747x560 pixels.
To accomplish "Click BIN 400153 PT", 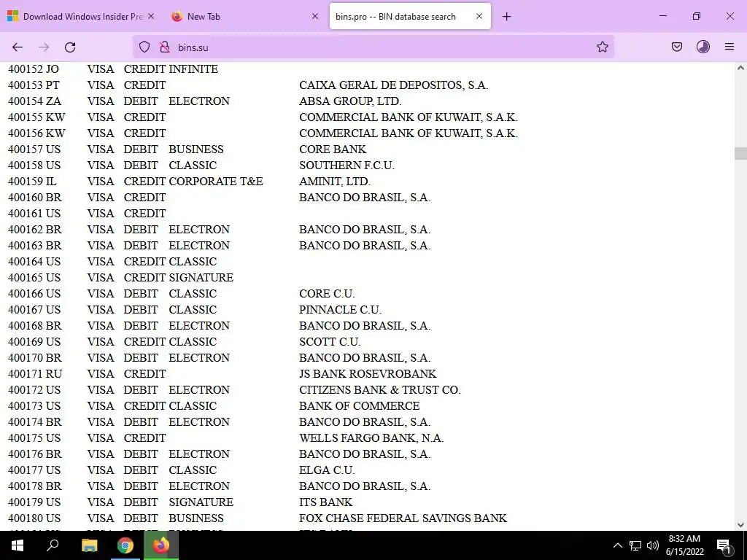I will 34,85.
